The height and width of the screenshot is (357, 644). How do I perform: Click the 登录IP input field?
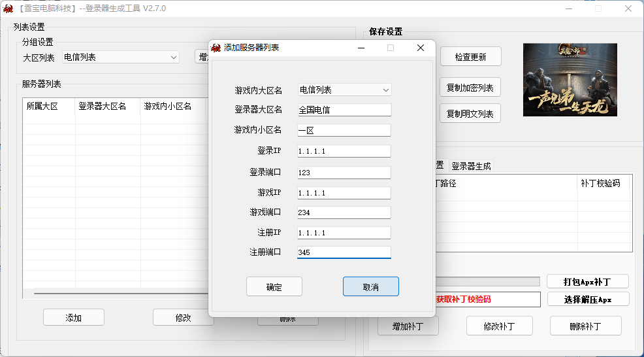344,151
